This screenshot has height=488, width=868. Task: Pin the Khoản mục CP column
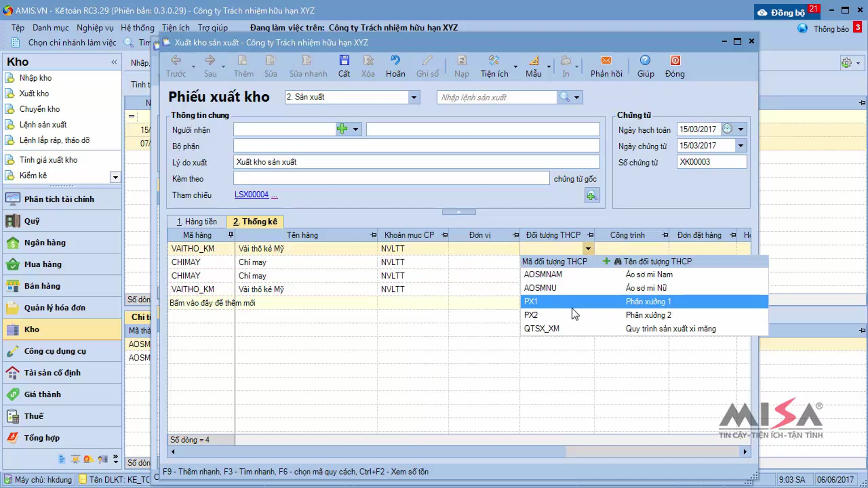(x=444, y=235)
